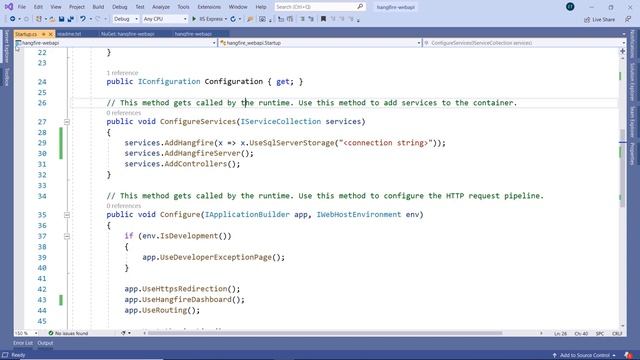640x360 pixels.
Task: Click the Undo arrow icon
Action: pyautogui.click(x=83, y=19)
